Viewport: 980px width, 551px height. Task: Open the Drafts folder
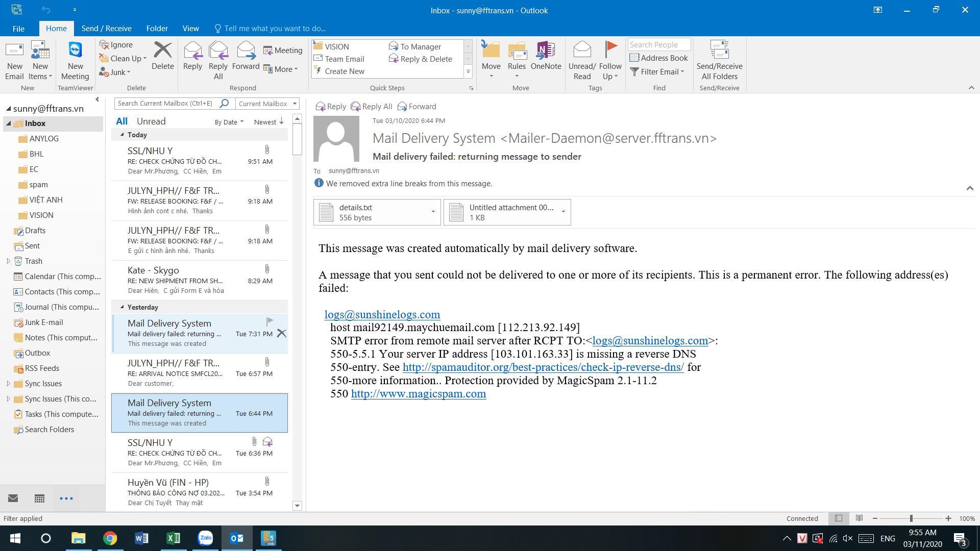click(x=35, y=231)
